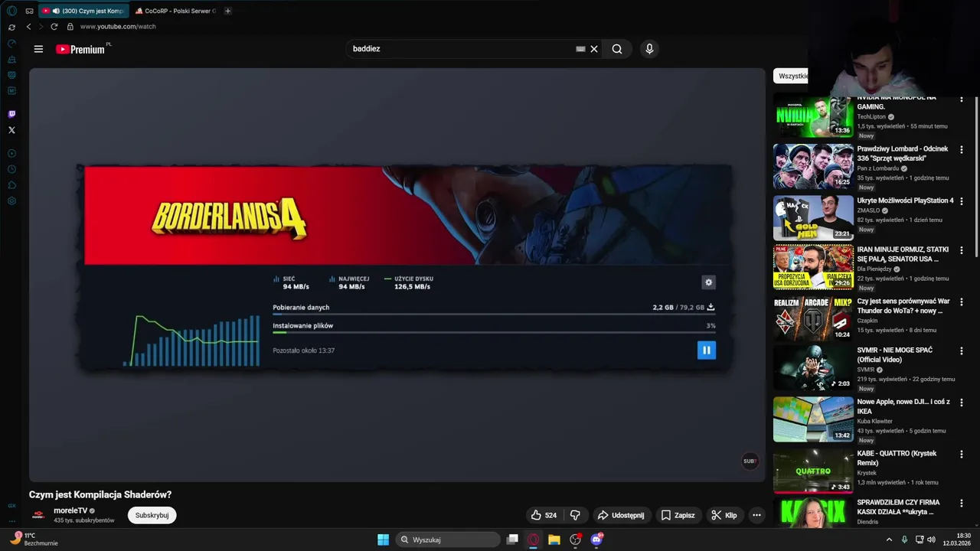
Task: Click the gear icon in the download panel
Action: [708, 282]
